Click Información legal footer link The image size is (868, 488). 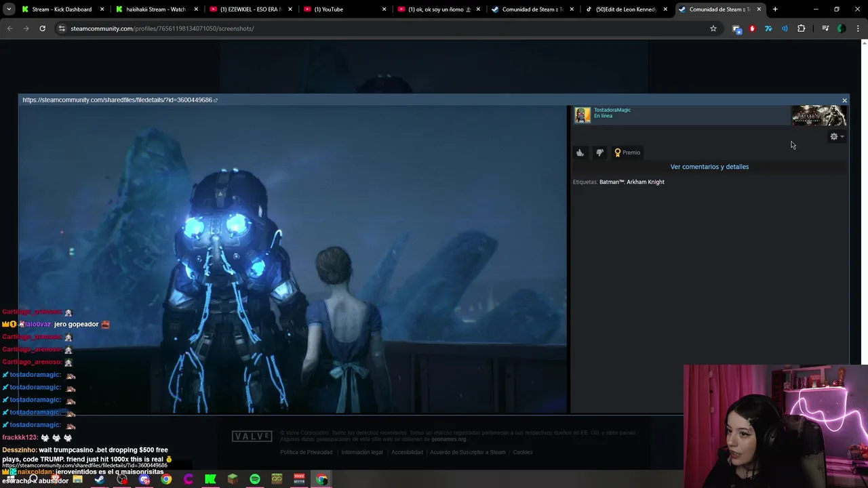click(361, 452)
